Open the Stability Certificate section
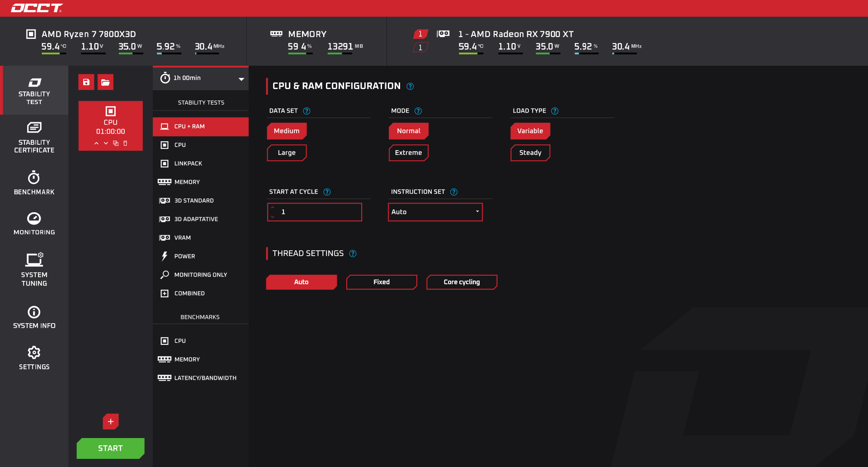 pyautogui.click(x=34, y=138)
